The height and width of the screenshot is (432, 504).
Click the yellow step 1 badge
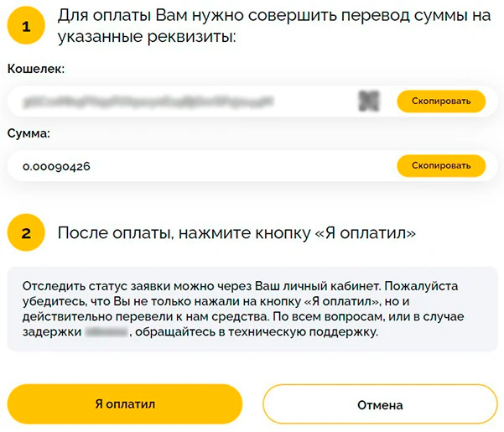point(26,27)
